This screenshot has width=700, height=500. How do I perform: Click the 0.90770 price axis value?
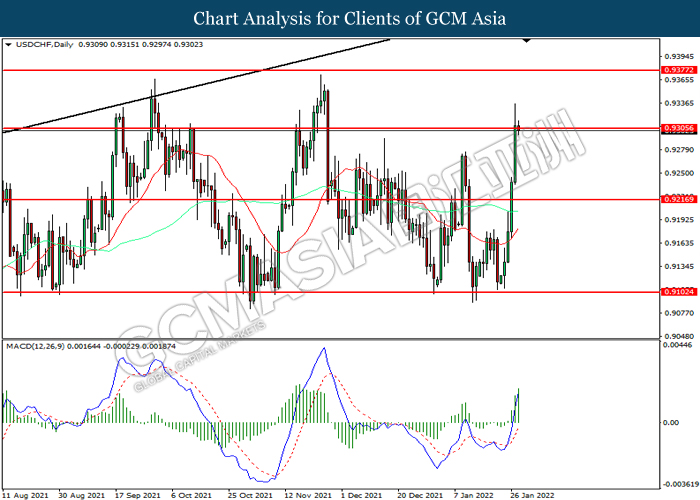[679, 313]
